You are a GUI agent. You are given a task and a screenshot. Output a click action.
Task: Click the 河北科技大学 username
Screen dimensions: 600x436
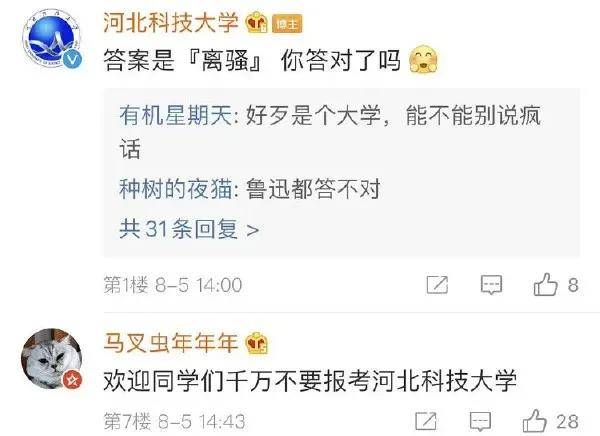click(x=171, y=22)
